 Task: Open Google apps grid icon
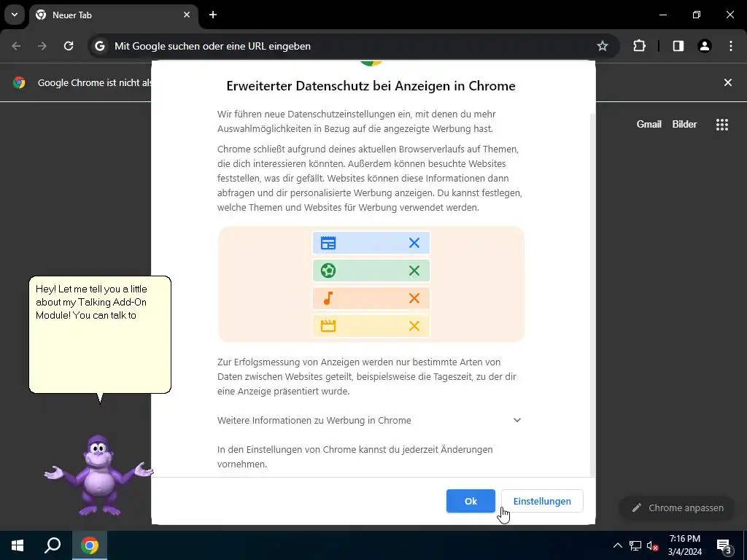[x=721, y=124]
